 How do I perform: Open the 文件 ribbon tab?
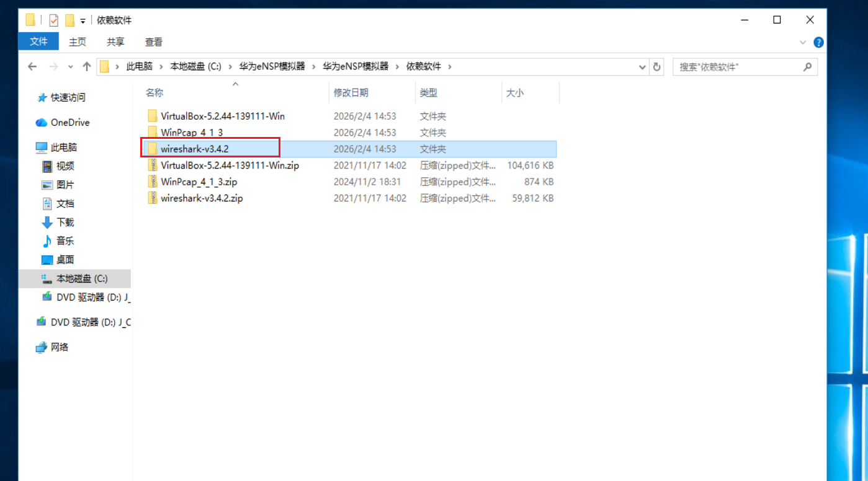[38, 42]
